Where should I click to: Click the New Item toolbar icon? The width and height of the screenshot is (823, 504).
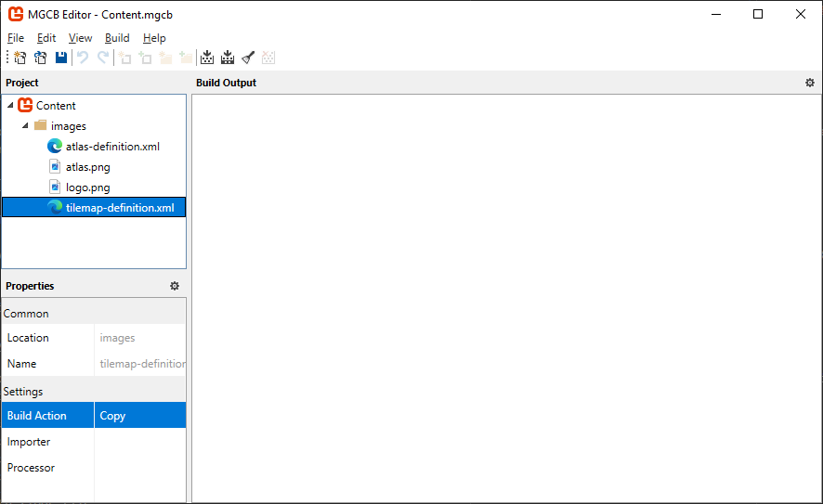point(124,58)
